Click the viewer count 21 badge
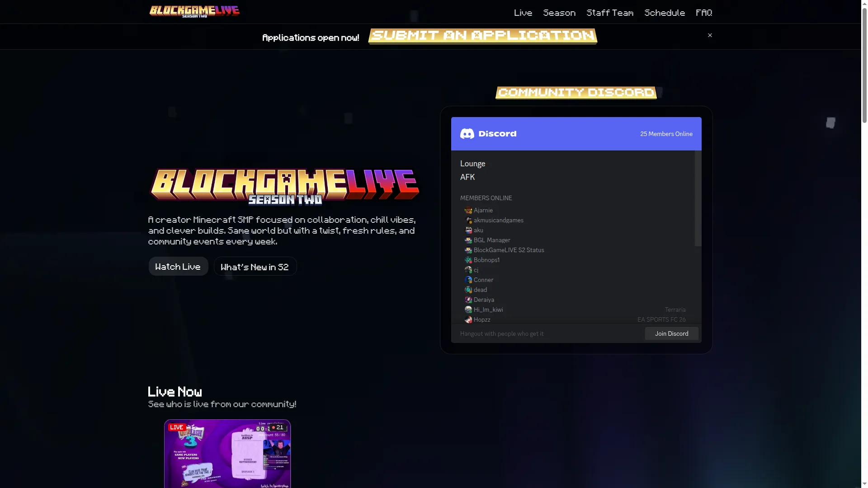The image size is (868, 488). point(278,427)
